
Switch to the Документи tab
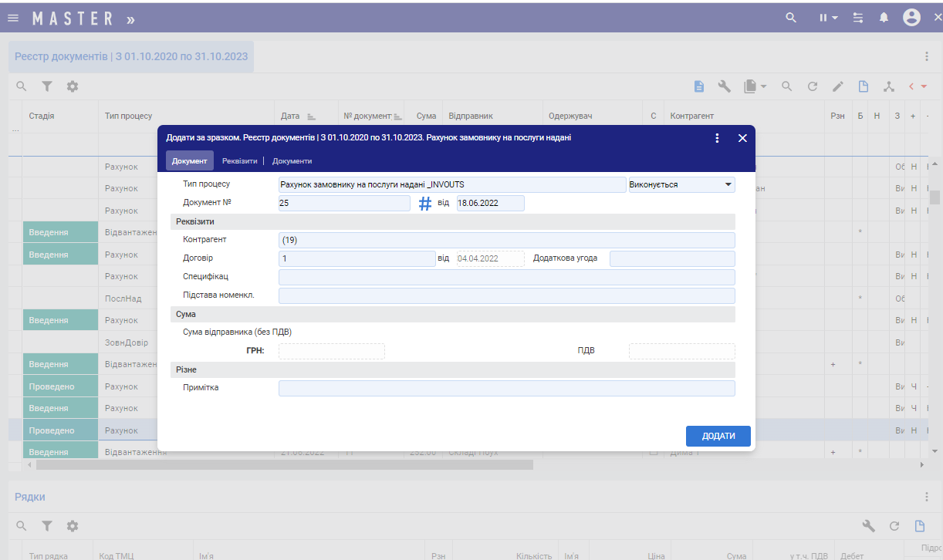coord(292,161)
